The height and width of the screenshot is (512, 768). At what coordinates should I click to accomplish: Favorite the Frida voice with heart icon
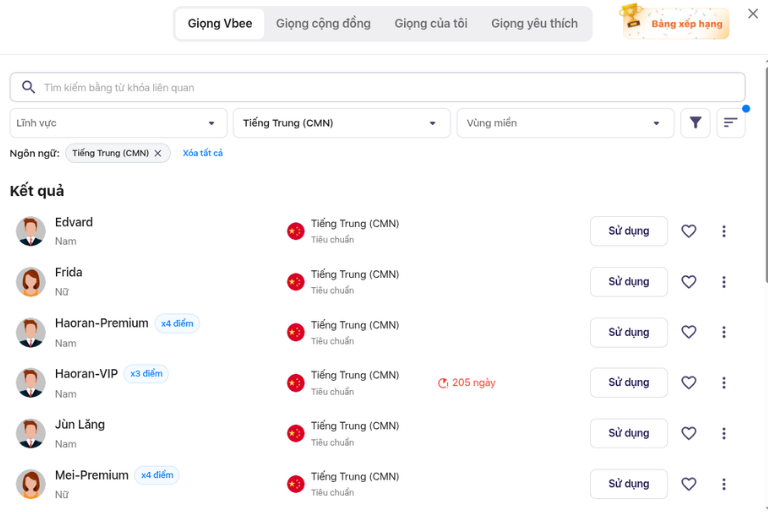(x=689, y=282)
